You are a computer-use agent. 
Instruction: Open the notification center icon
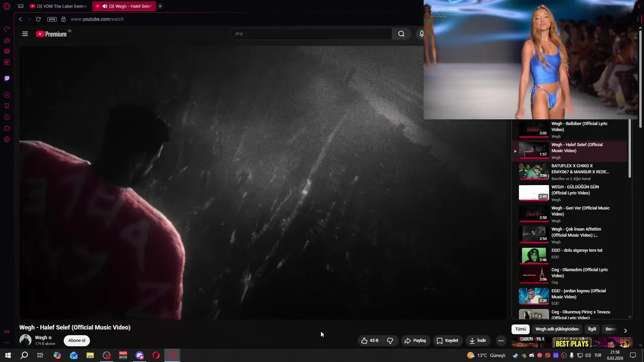pos(633,355)
